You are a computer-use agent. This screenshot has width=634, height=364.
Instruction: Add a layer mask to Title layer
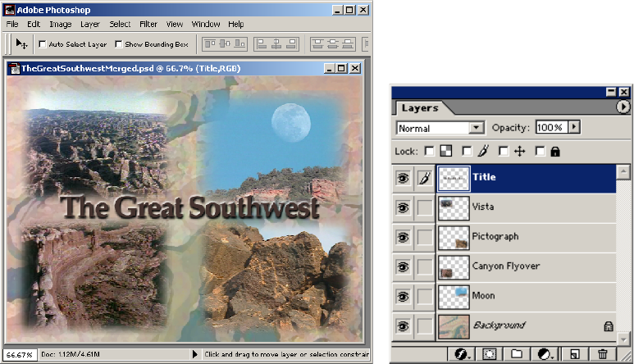pos(490,354)
